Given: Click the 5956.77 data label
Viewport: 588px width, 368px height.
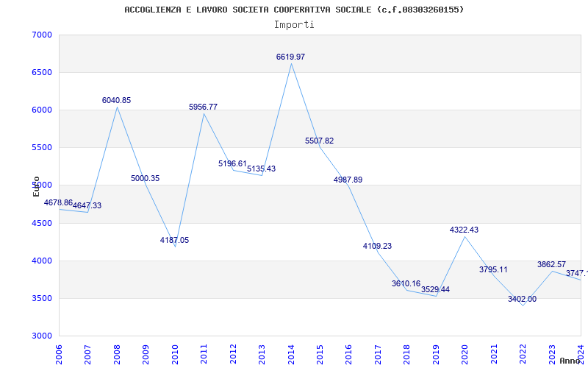Looking at the screenshot, I should 203,107.
